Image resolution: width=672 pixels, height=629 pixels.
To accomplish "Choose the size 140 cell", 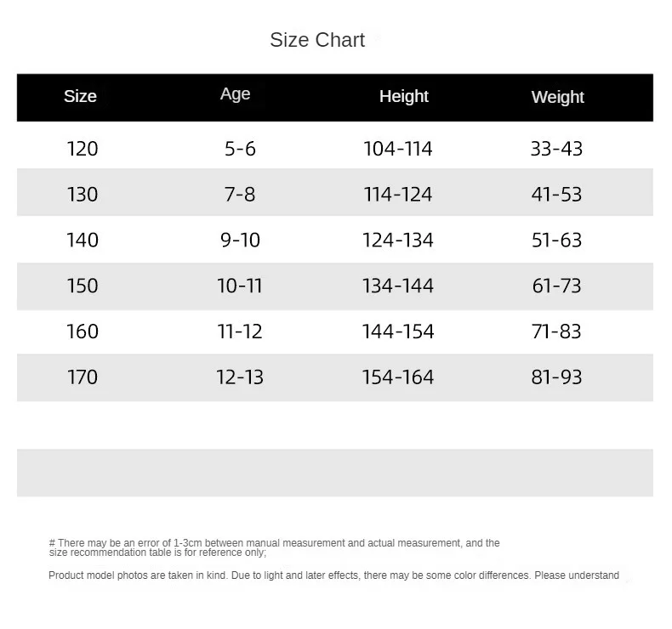I will point(83,241).
